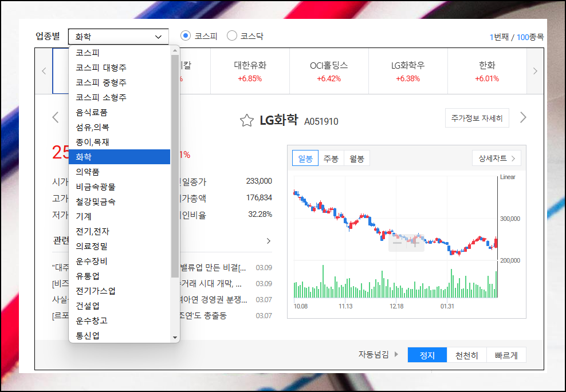Click dropdown list scrollbar up arrow
566x392 pixels.
[175, 50]
